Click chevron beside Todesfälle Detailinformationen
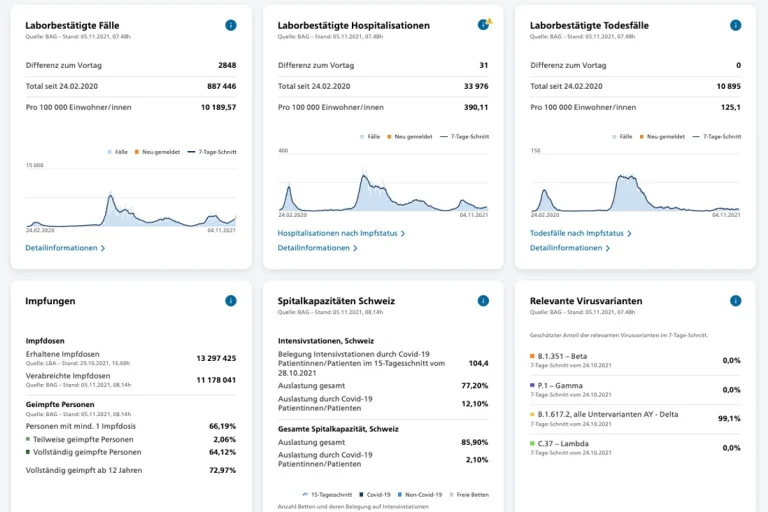 point(607,248)
